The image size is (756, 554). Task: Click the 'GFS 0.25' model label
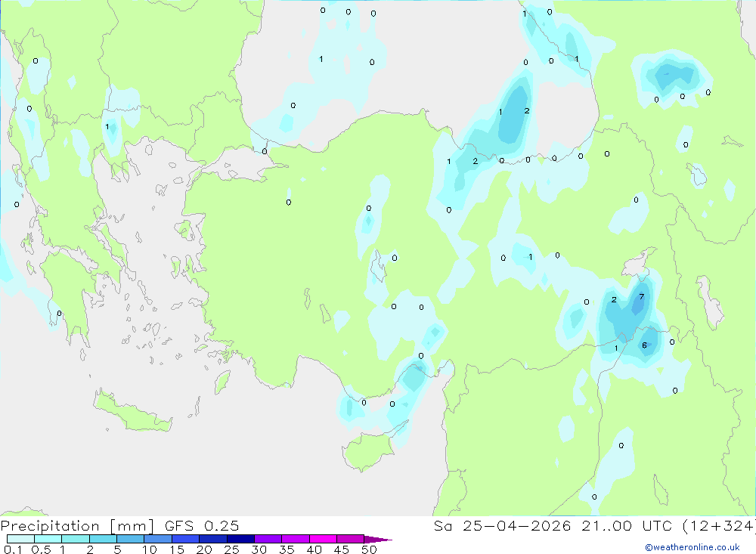tap(202, 526)
